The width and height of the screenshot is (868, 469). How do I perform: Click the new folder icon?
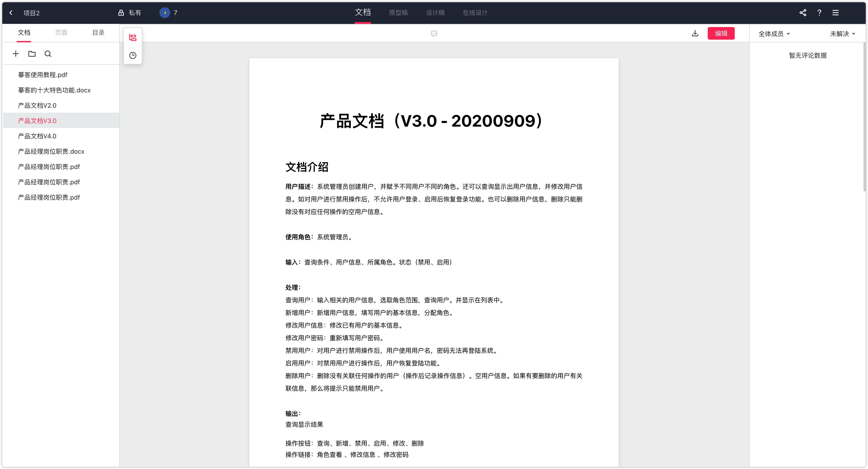click(32, 54)
